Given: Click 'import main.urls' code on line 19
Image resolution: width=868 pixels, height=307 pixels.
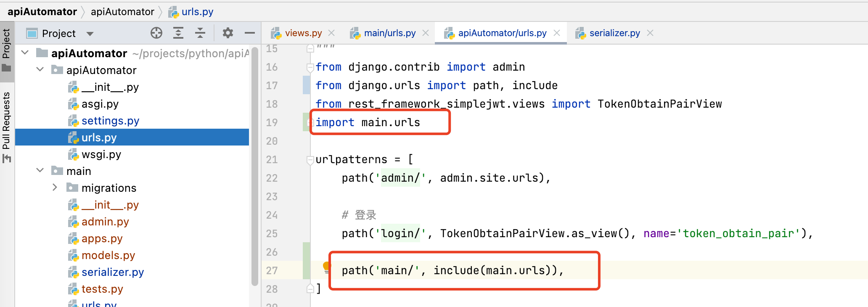Looking at the screenshot, I should point(368,122).
